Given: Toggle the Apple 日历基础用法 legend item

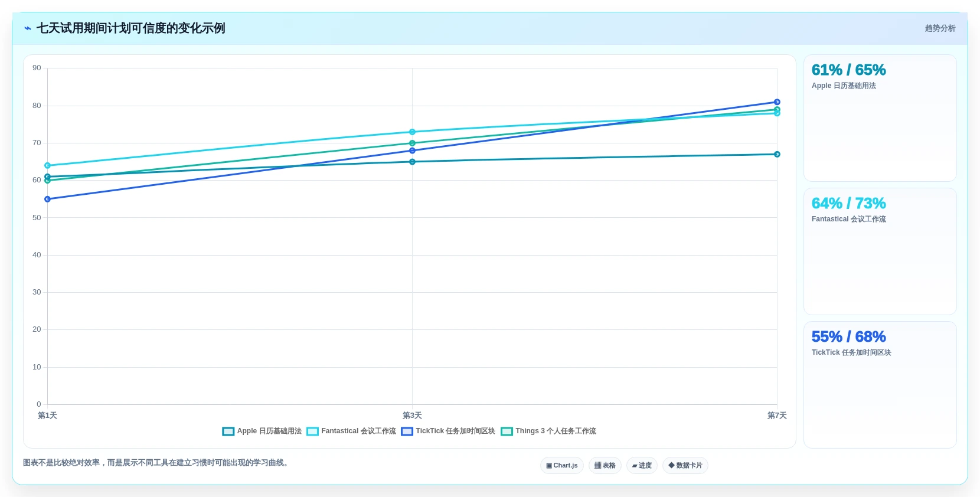Looking at the screenshot, I should tap(262, 431).
